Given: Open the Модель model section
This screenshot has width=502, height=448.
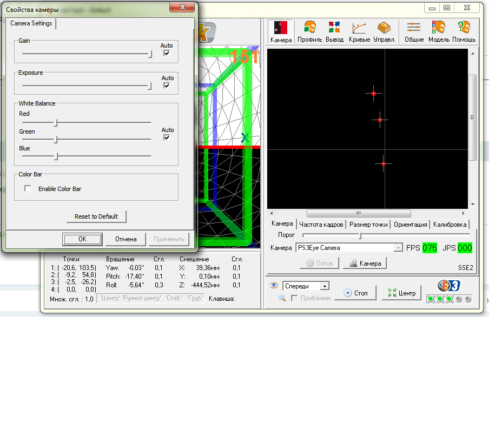Looking at the screenshot, I should 439,31.
